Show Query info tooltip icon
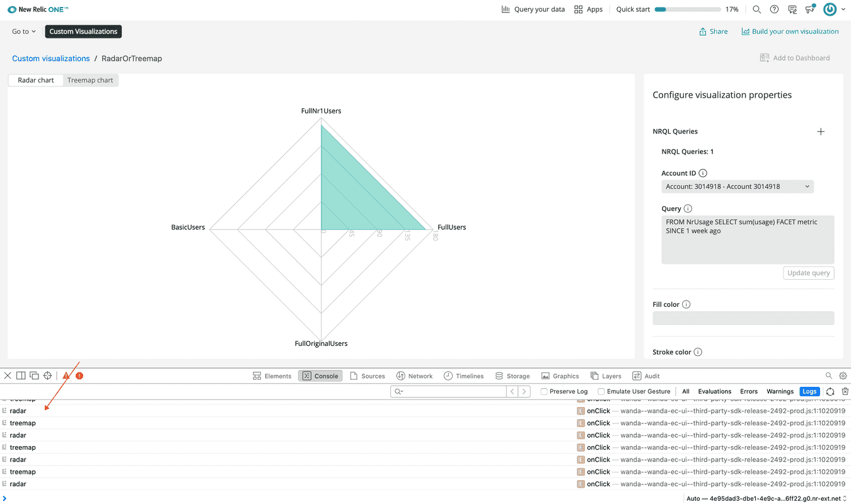 coord(688,209)
